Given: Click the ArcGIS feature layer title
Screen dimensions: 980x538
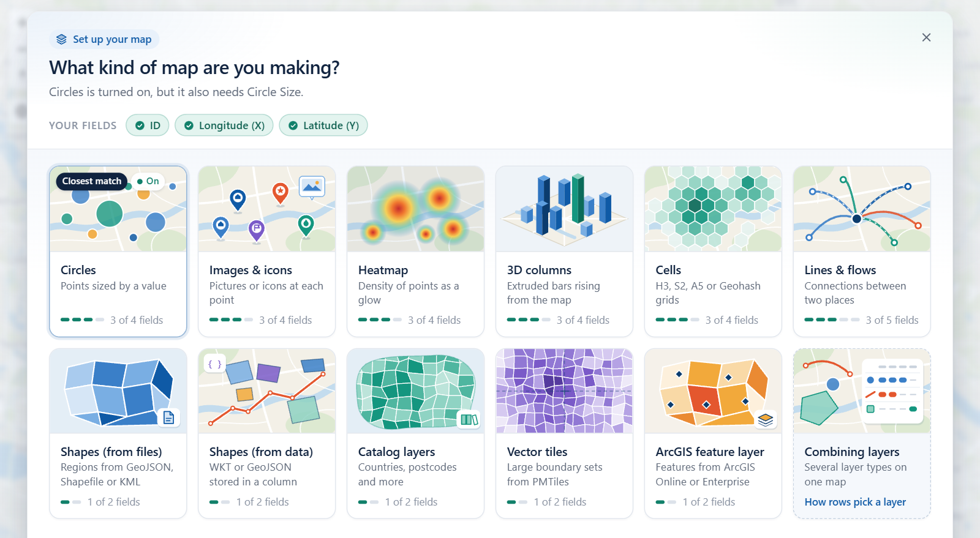Looking at the screenshot, I should coord(710,452).
